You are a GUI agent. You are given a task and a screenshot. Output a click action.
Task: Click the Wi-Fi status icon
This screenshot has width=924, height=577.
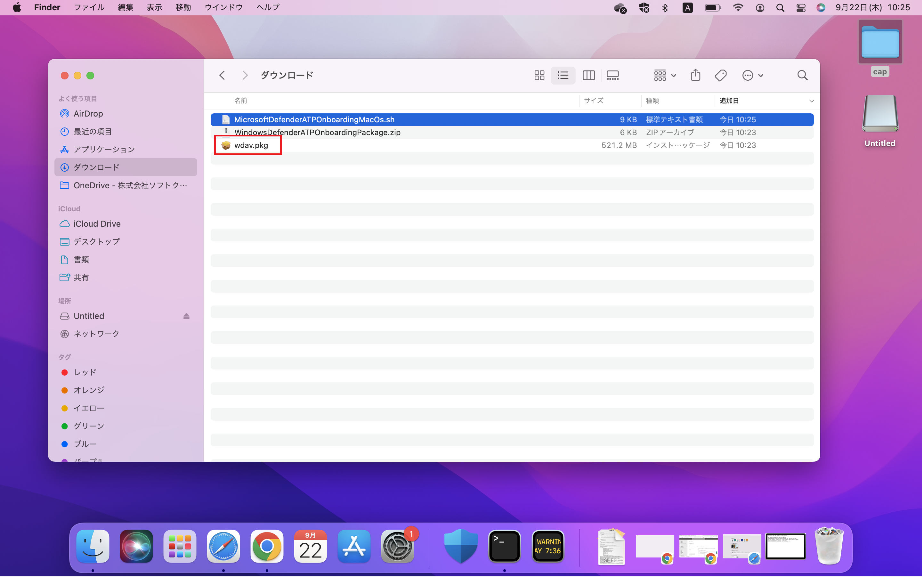(x=740, y=8)
